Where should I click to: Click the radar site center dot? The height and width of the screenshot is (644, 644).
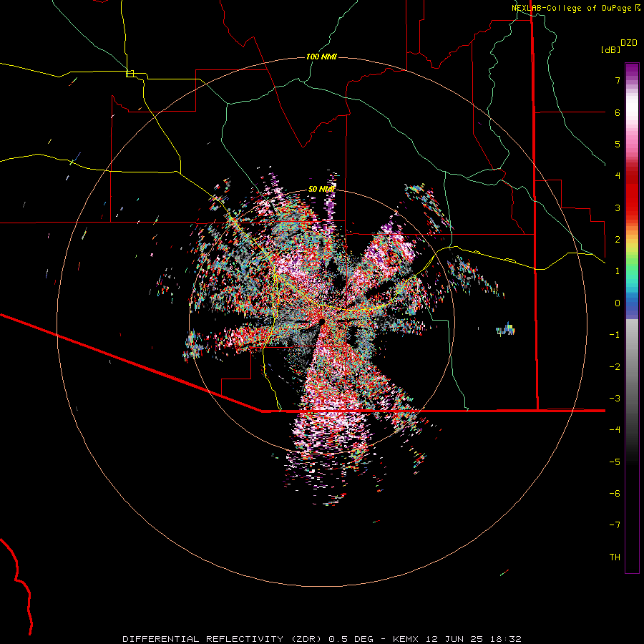pos(322,321)
